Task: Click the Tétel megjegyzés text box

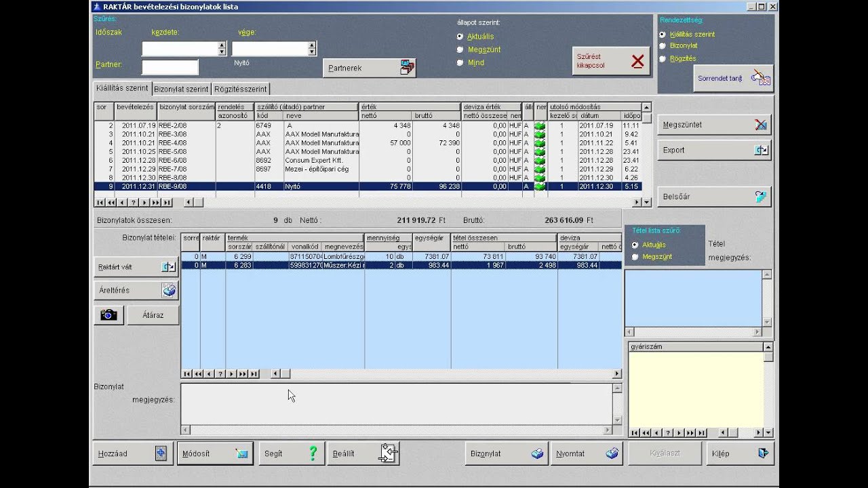Action: click(693, 298)
